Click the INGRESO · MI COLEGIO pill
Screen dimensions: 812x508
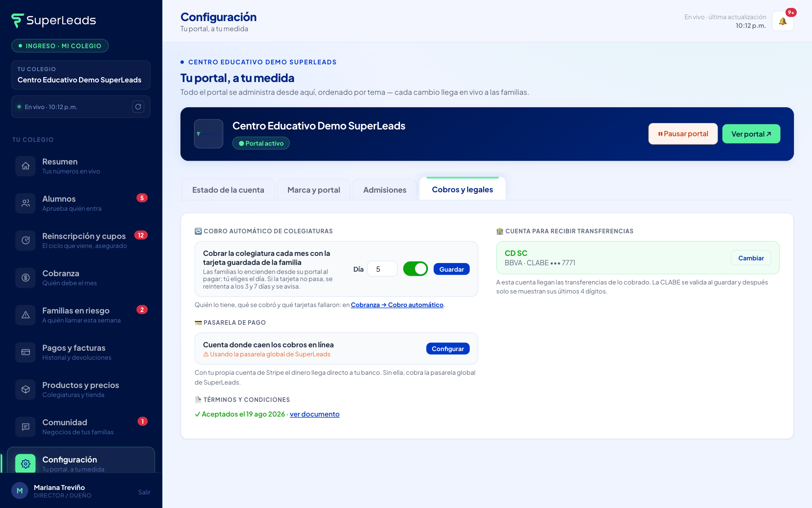point(60,46)
